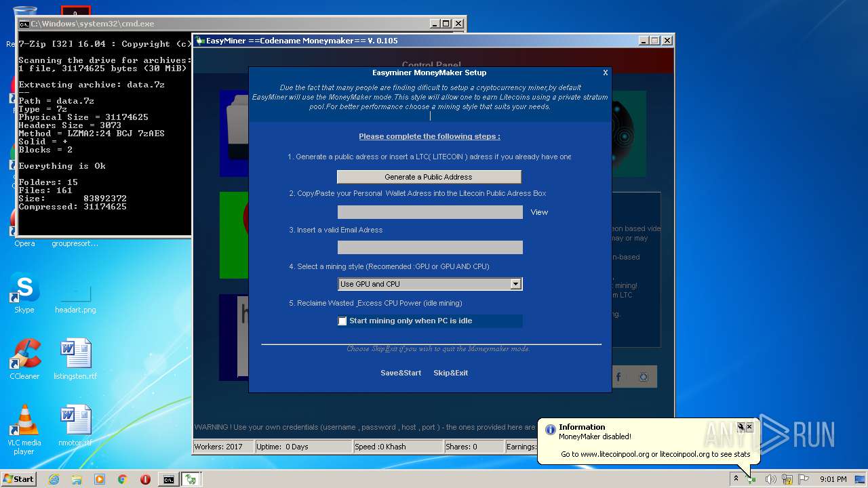868x488 pixels.
Task: Enable Start mining only when PC is idle
Action: click(342, 321)
